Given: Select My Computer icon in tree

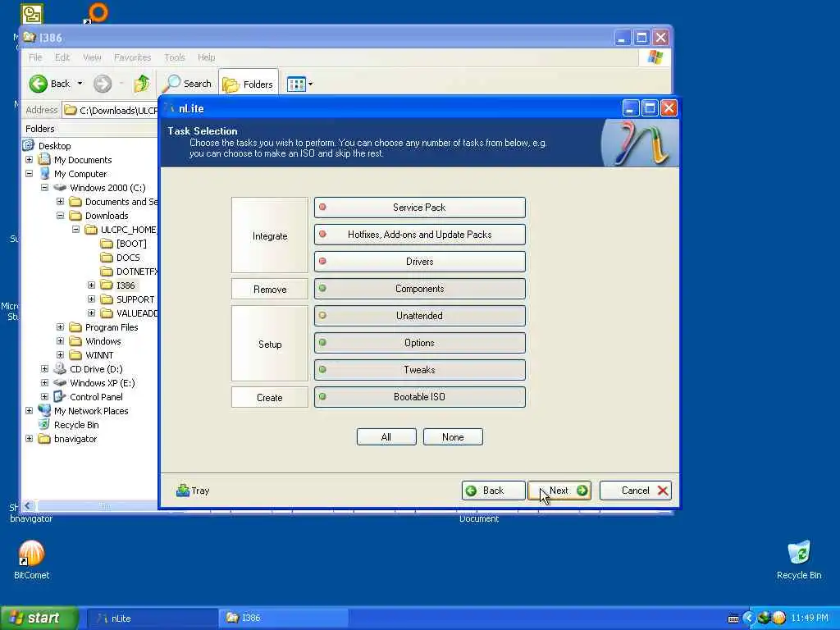Looking at the screenshot, I should (x=44, y=174).
